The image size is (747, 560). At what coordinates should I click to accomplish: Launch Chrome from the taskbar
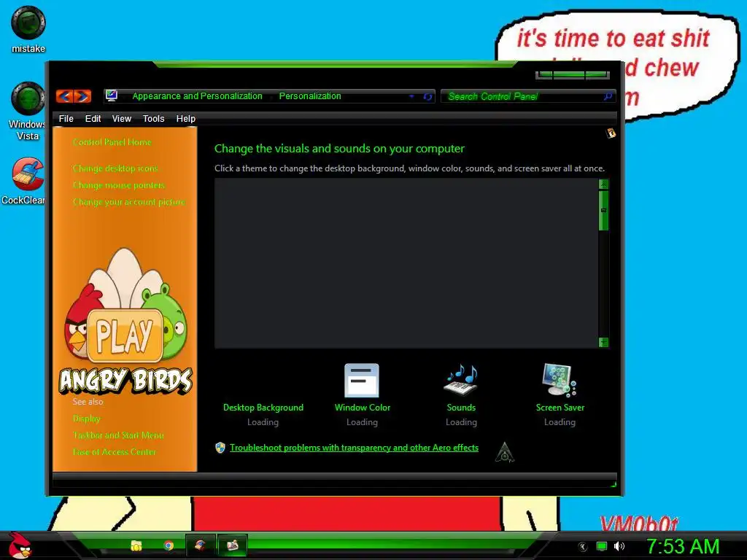(169, 545)
